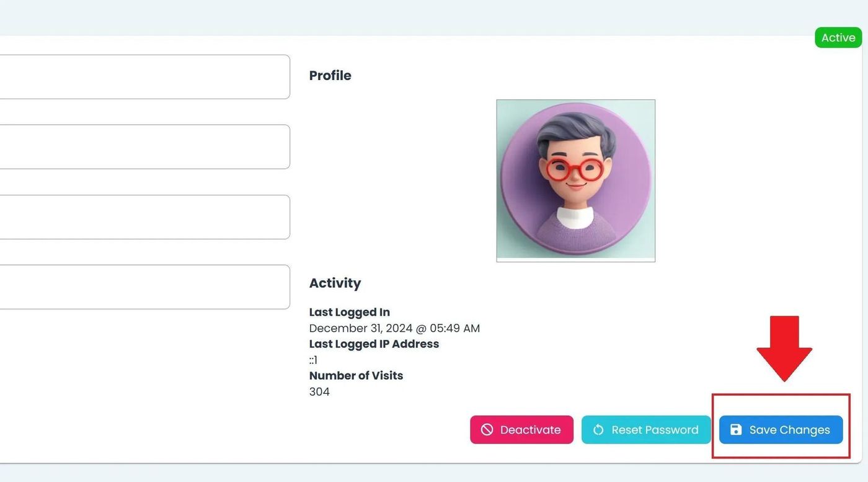
Task: Click the 304 visits count value
Action: coord(319,391)
